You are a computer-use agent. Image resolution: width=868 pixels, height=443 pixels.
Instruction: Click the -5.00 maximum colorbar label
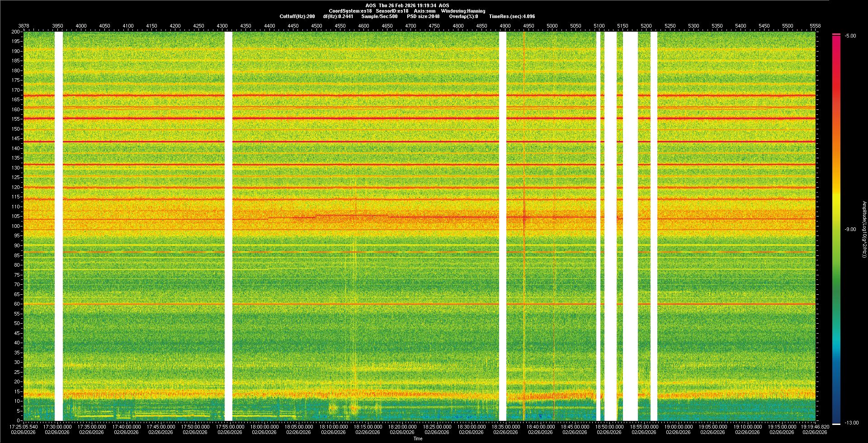point(850,36)
